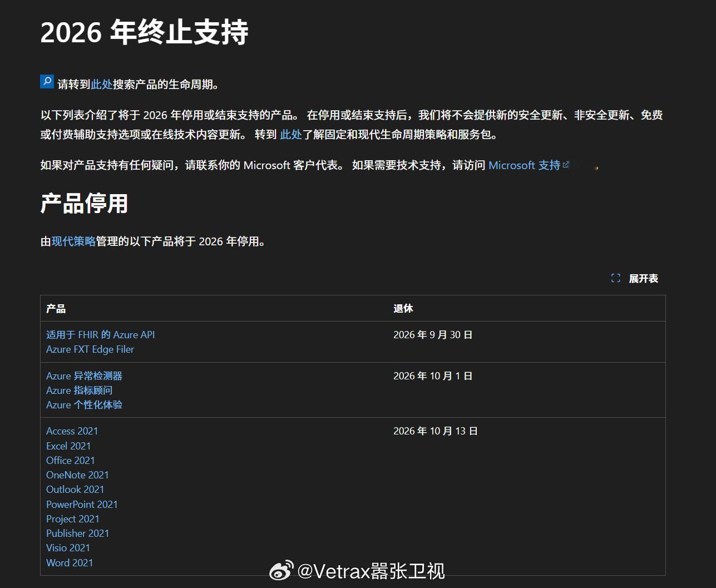Click the date 2026 年 9 月 30 日
The width and height of the screenshot is (716, 588).
(x=433, y=335)
